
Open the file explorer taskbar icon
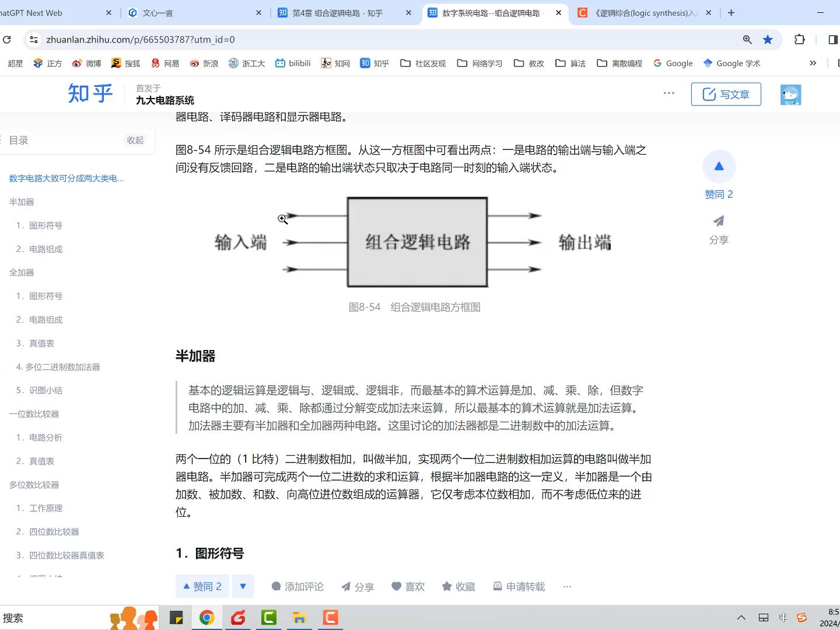click(299, 617)
